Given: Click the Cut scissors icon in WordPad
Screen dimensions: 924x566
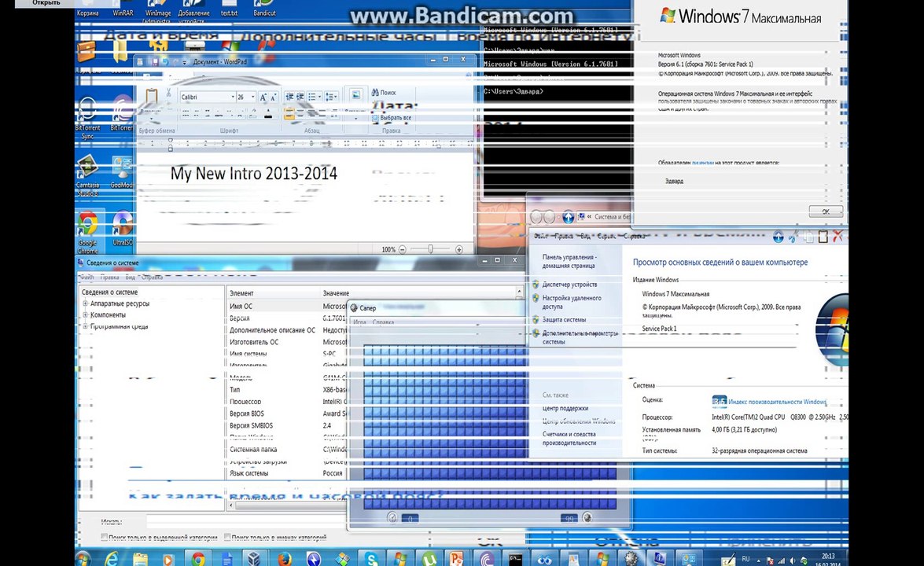Looking at the screenshot, I should coord(168,93).
